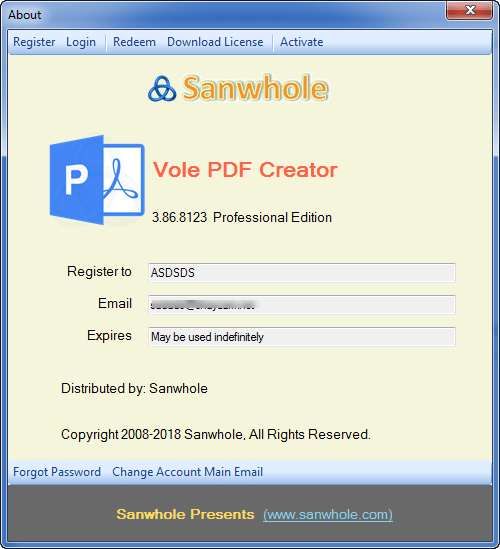
Task: Select the Expires field
Action: 302,337
